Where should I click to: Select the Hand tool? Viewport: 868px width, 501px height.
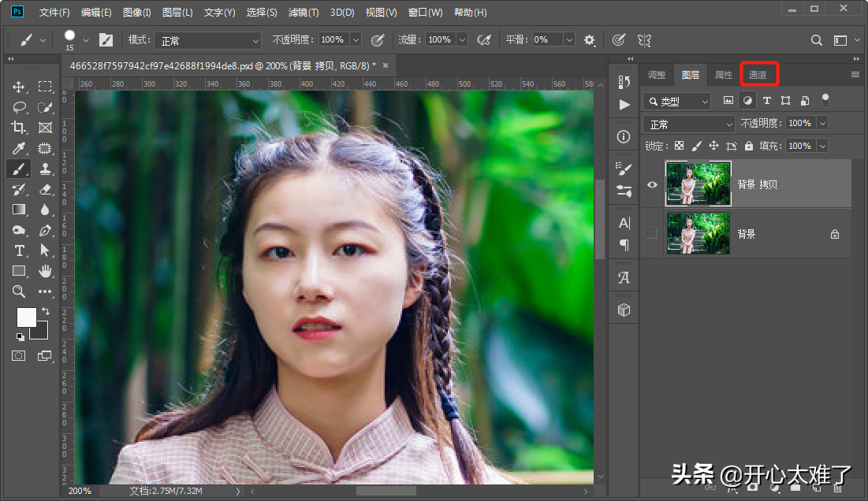[45, 271]
